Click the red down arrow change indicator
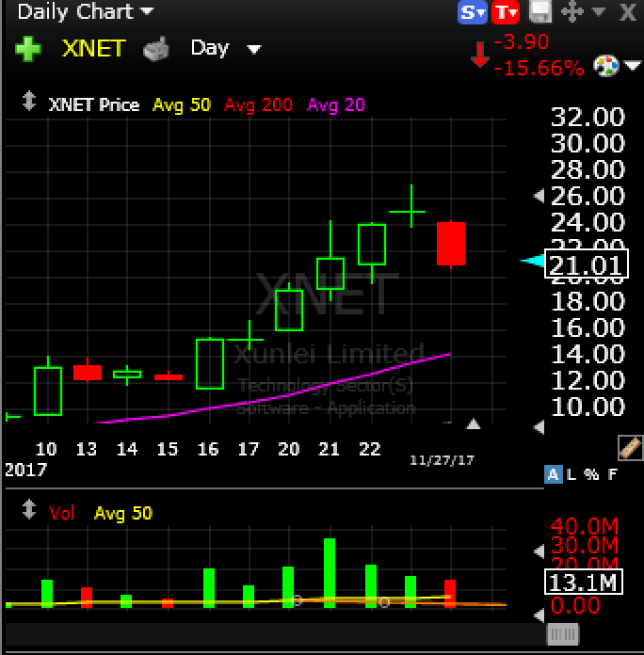The image size is (644, 655). click(x=480, y=55)
